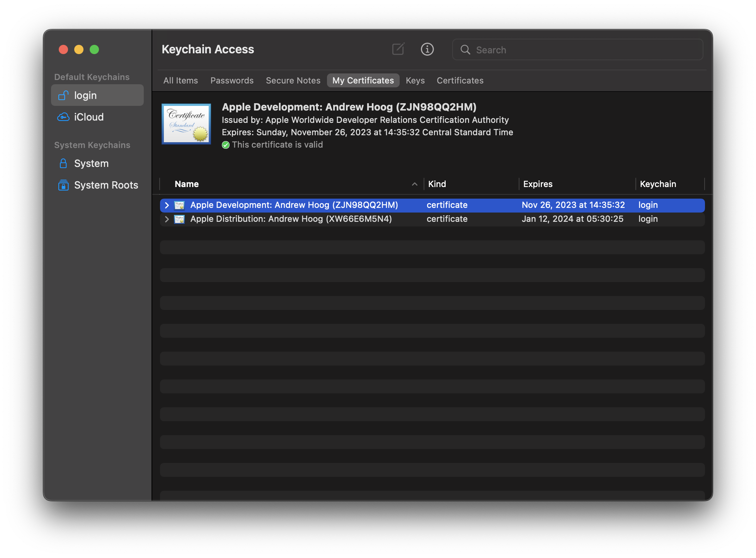Switch to the All Items tab

(180, 80)
